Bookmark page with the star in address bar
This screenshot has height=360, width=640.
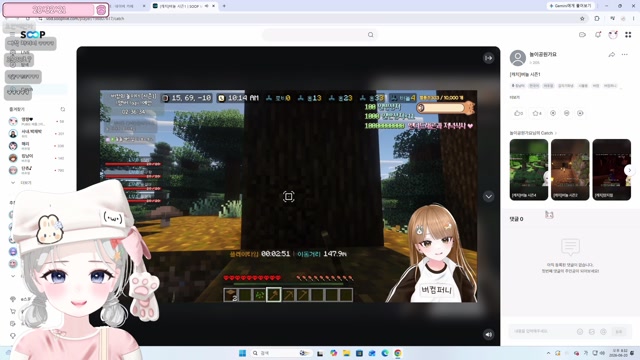(x=582, y=18)
